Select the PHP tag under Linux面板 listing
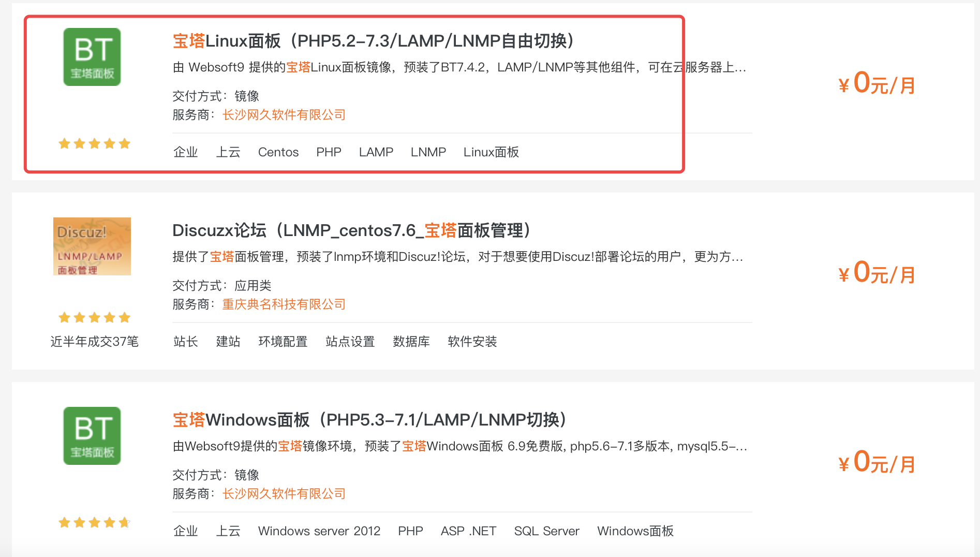The height and width of the screenshot is (557, 980). (x=329, y=152)
